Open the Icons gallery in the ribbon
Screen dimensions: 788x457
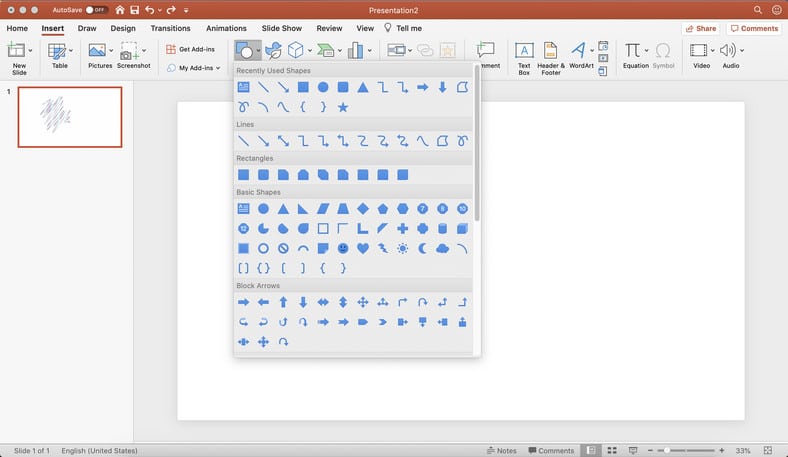click(x=273, y=50)
